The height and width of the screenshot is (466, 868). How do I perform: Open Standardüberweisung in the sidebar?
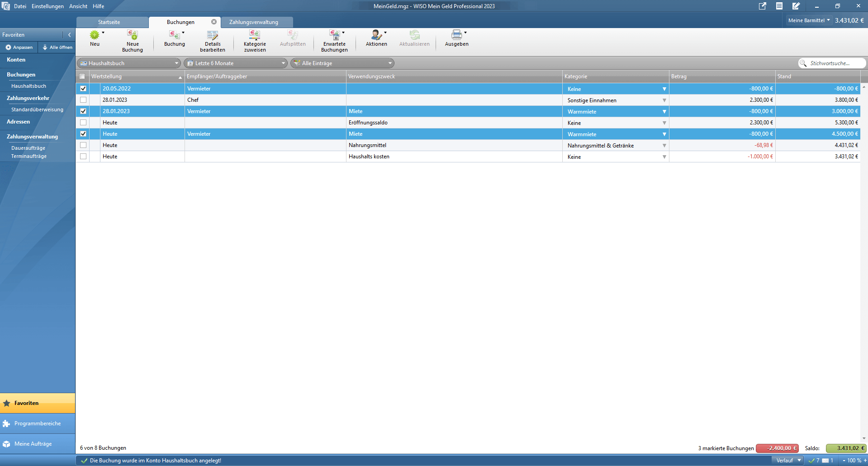(x=37, y=109)
